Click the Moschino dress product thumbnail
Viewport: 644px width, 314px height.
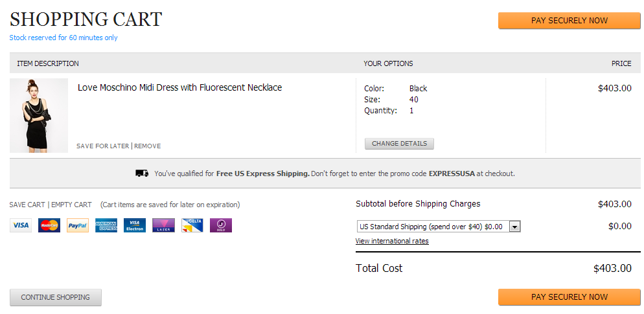[x=39, y=115]
